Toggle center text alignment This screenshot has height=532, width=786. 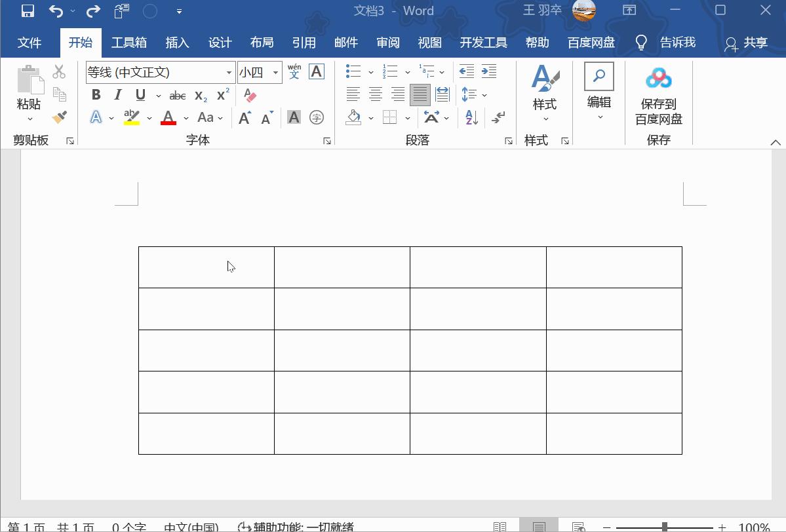click(375, 94)
